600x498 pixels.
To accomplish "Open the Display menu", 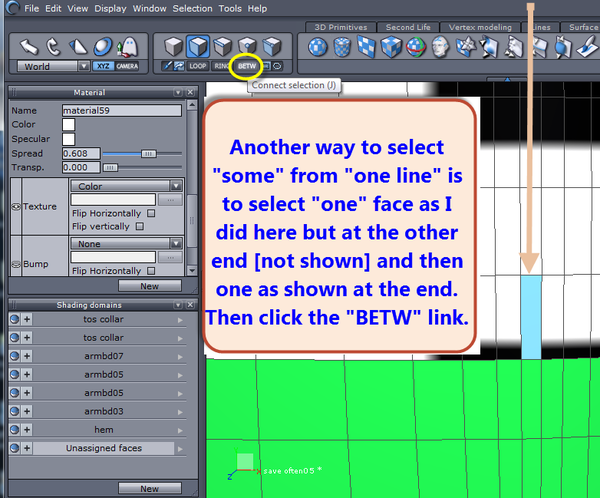I will click(x=110, y=8).
